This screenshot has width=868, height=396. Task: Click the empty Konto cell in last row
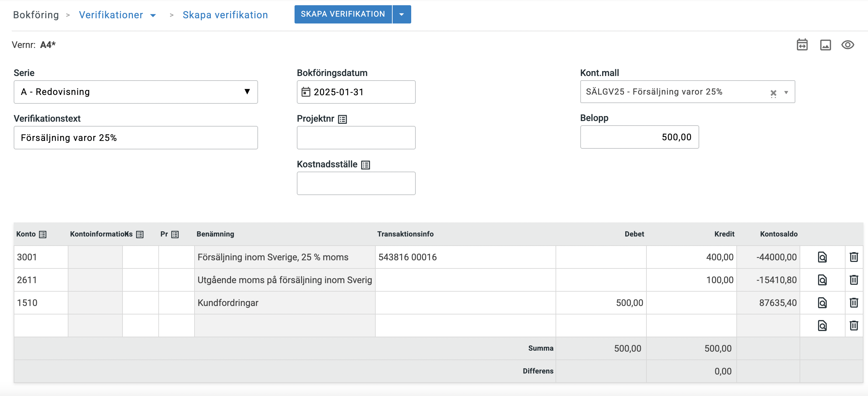(x=41, y=326)
